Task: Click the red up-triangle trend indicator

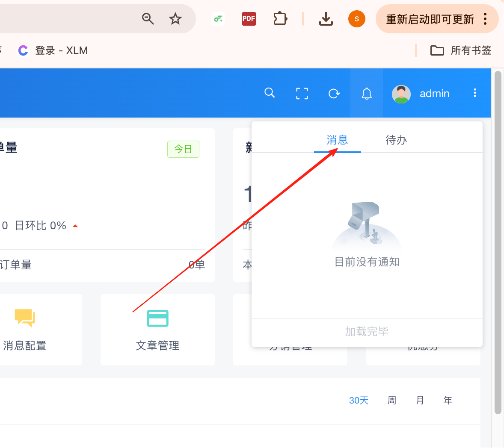Action: 75,226
